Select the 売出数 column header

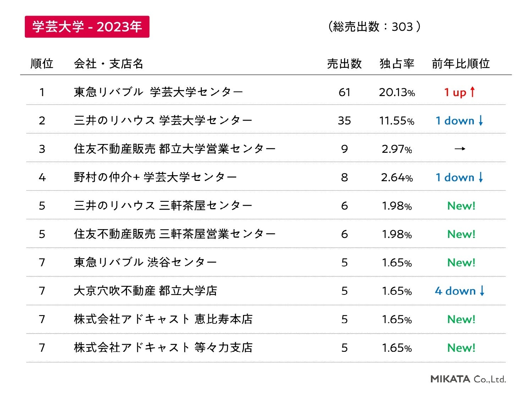pyautogui.click(x=344, y=64)
